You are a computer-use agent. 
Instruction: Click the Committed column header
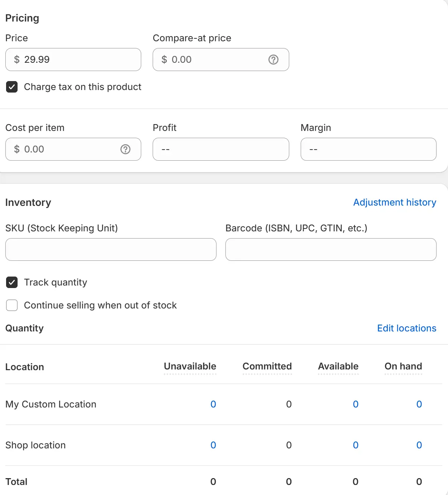click(267, 366)
